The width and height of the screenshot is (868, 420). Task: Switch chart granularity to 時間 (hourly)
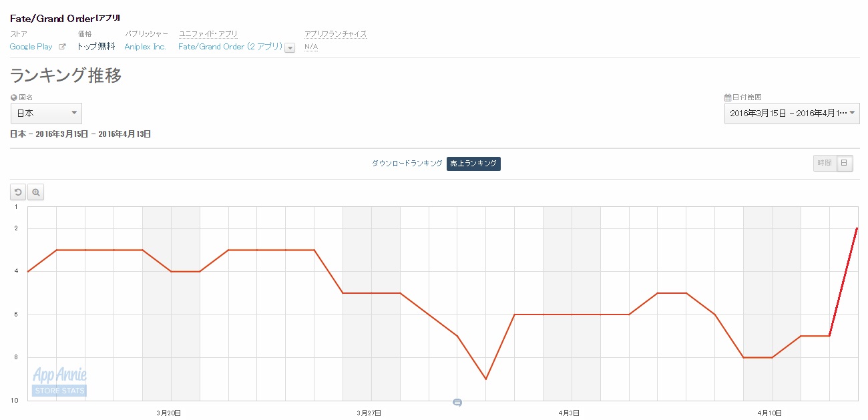pos(824,163)
